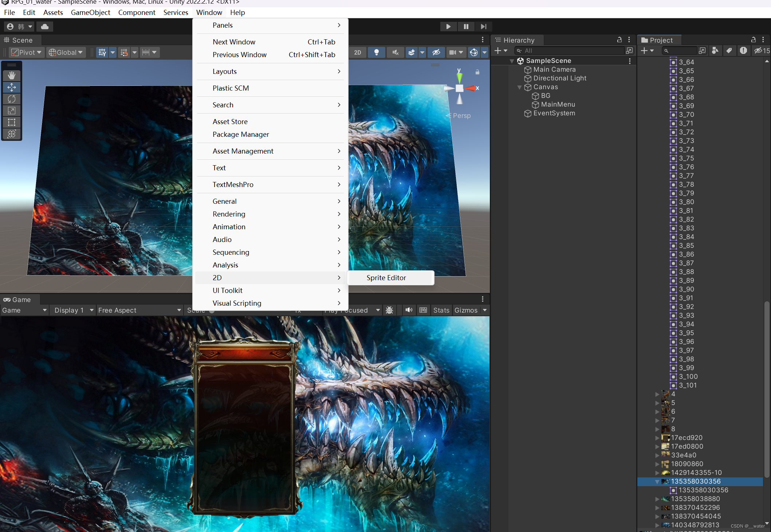
Task: Collapse asset 135358030356 in Project
Action: tap(657, 481)
